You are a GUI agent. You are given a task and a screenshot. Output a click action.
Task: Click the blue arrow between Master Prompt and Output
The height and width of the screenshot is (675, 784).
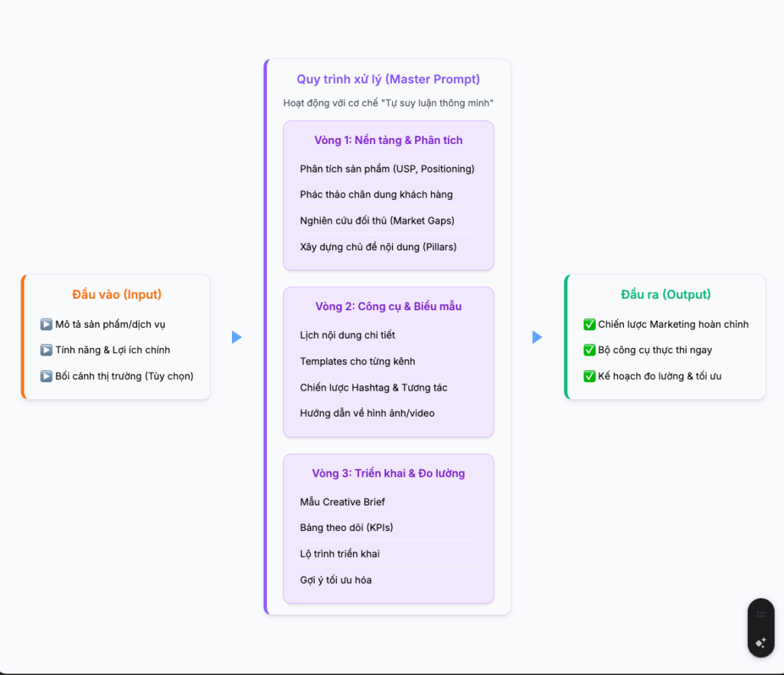tap(537, 337)
